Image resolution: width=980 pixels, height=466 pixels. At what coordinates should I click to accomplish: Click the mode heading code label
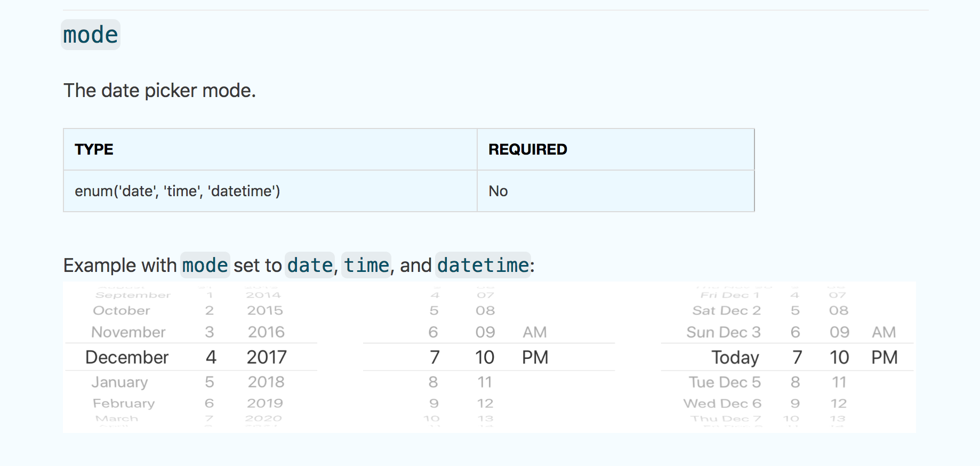point(90,34)
